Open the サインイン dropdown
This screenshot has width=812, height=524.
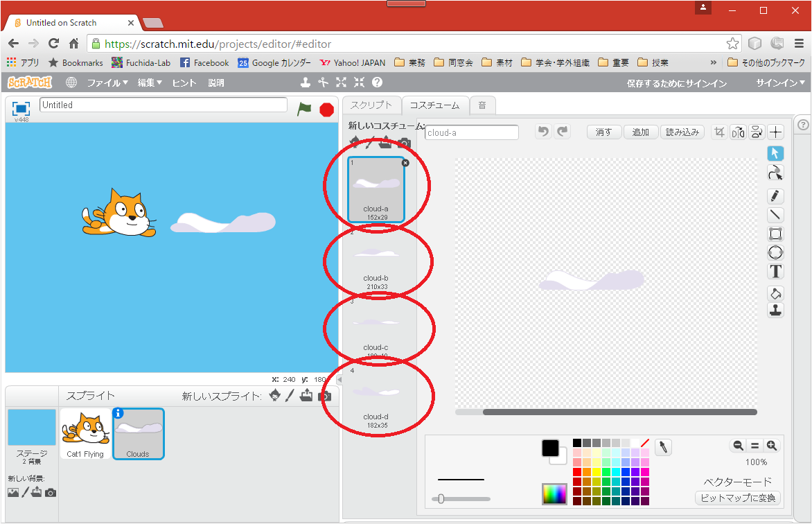pyautogui.click(x=781, y=83)
